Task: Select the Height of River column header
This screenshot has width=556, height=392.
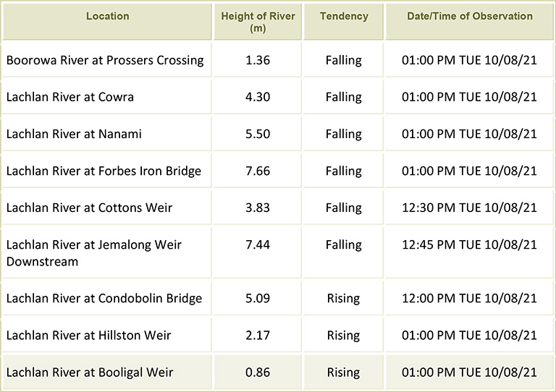Action: [x=257, y=22]
